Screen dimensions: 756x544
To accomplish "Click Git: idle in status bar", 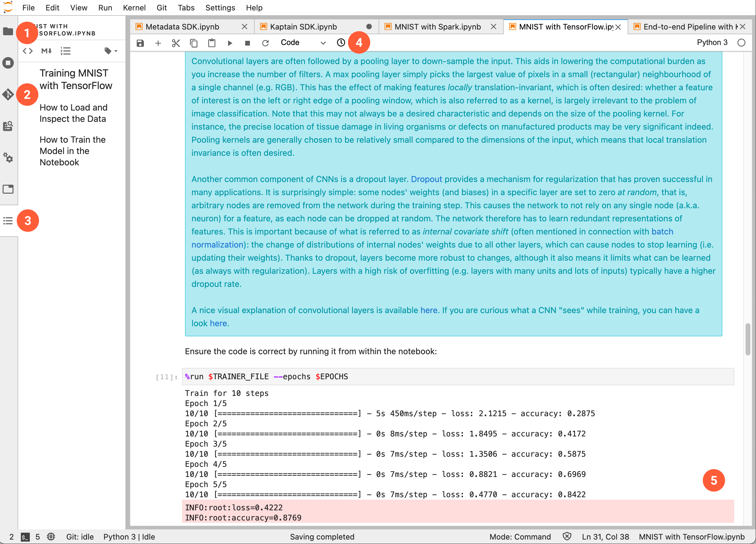I will pyautogui.click(x=80, y=537).
